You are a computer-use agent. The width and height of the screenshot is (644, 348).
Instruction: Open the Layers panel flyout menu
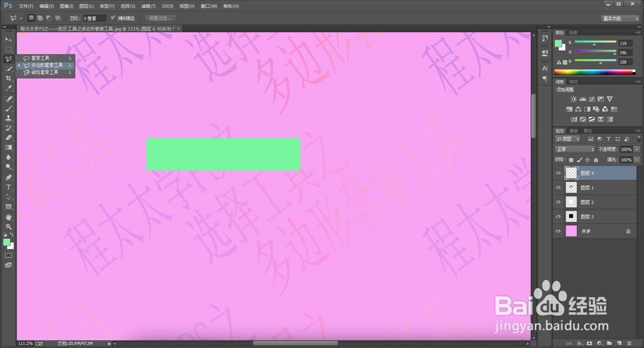(x=638, y=131)
